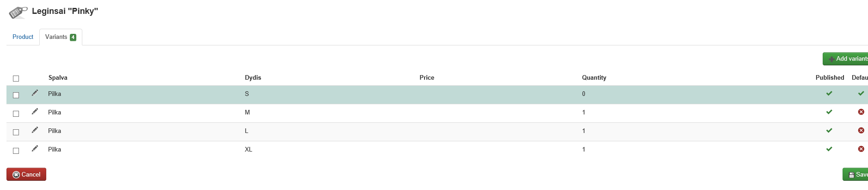Click the green Save button
The image size is (868, 190).
(855, 175)
